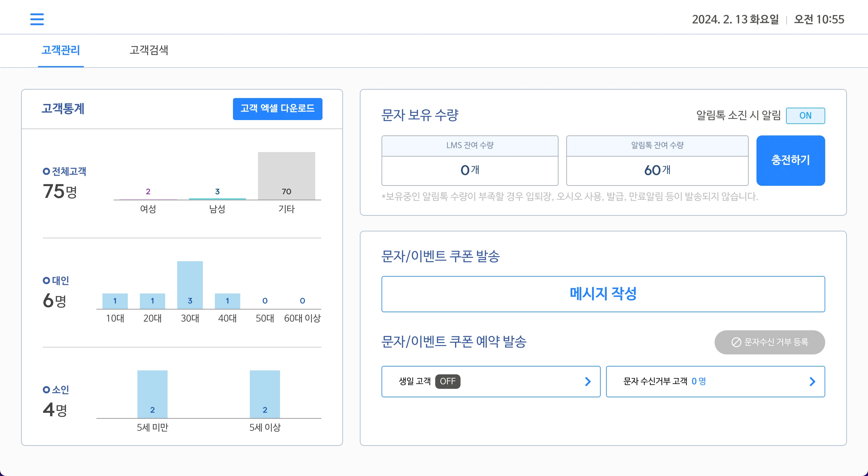Click the 충전하기 button
Screen dimensions: 868x476
[790, 160]
